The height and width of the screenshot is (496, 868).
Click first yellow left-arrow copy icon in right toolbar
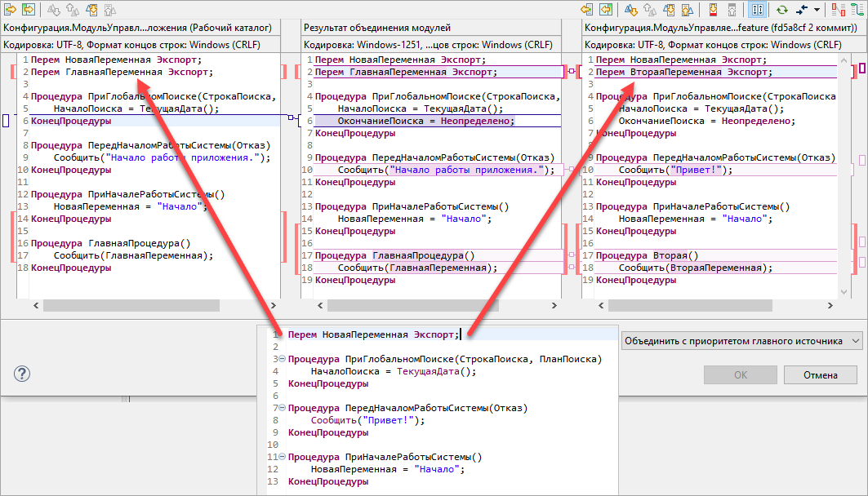(x=585, y=10)
